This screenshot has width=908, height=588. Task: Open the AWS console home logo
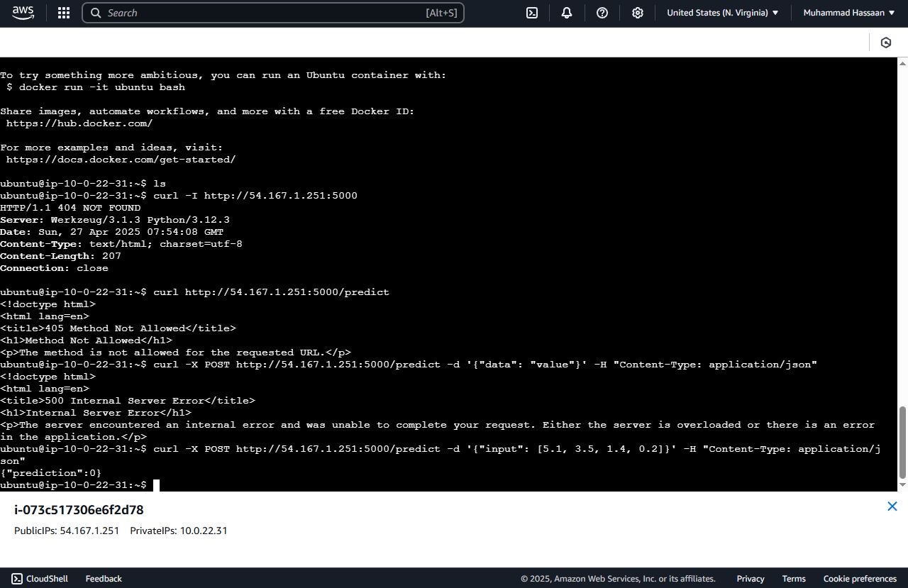point(23,13)
